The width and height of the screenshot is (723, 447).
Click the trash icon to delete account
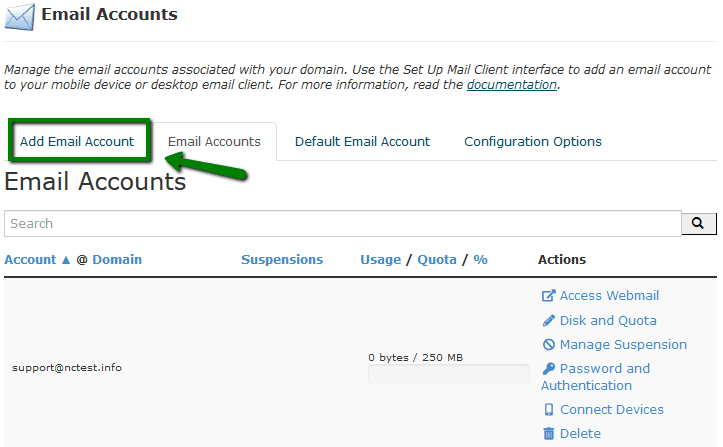point(548,434)
